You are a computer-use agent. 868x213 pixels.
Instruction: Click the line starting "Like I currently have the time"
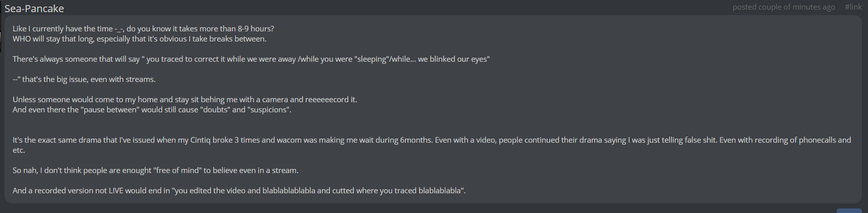click(143, 29)
